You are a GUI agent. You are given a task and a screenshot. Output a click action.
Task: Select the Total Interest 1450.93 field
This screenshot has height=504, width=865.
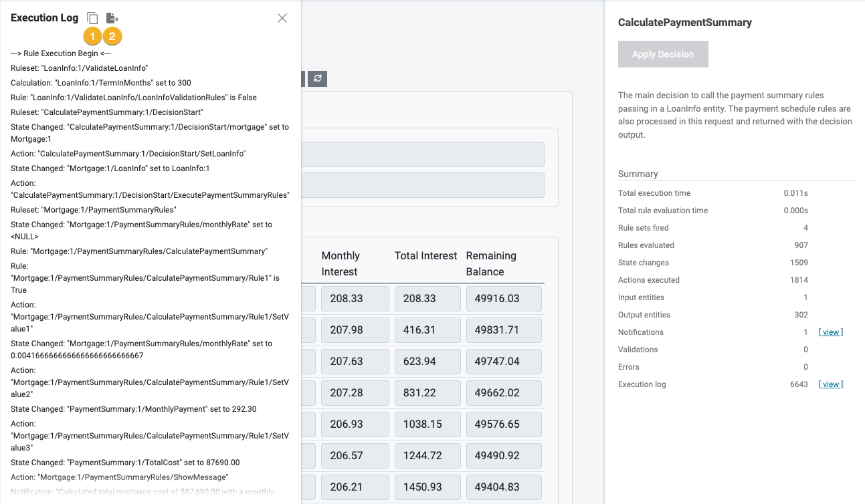[x=427, y=487]
